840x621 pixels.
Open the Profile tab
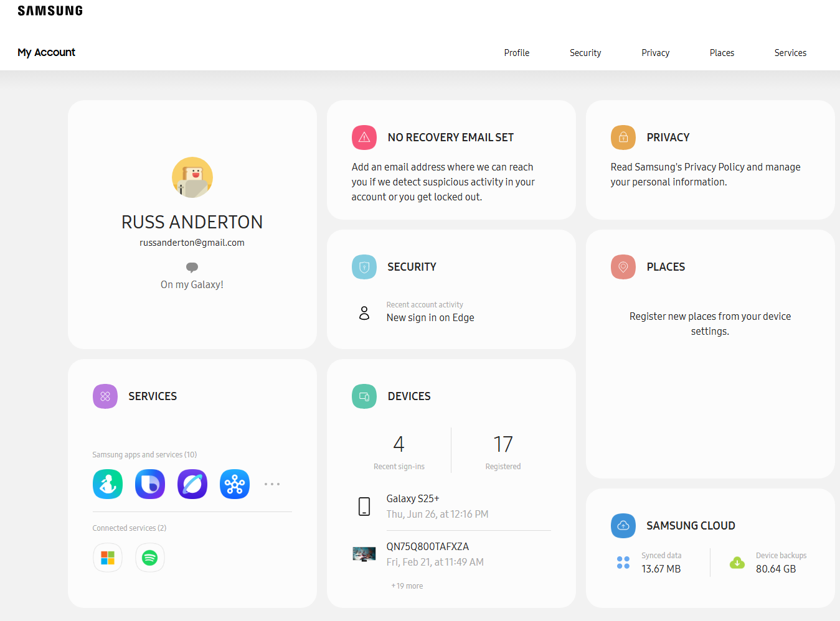click(x=517, y=53)
